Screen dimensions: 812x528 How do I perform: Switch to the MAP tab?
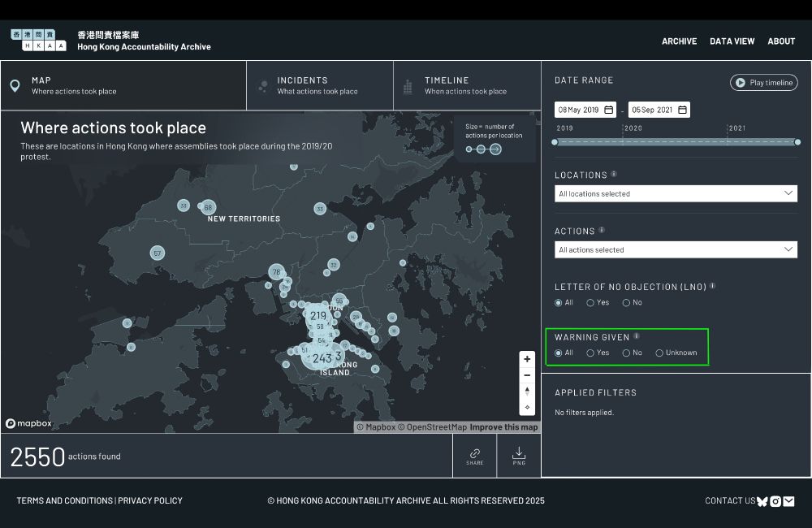[x=123, y=85]
